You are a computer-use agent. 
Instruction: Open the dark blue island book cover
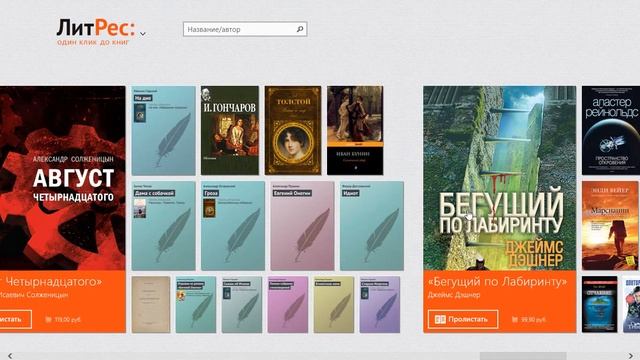click(x=599, y=304)
